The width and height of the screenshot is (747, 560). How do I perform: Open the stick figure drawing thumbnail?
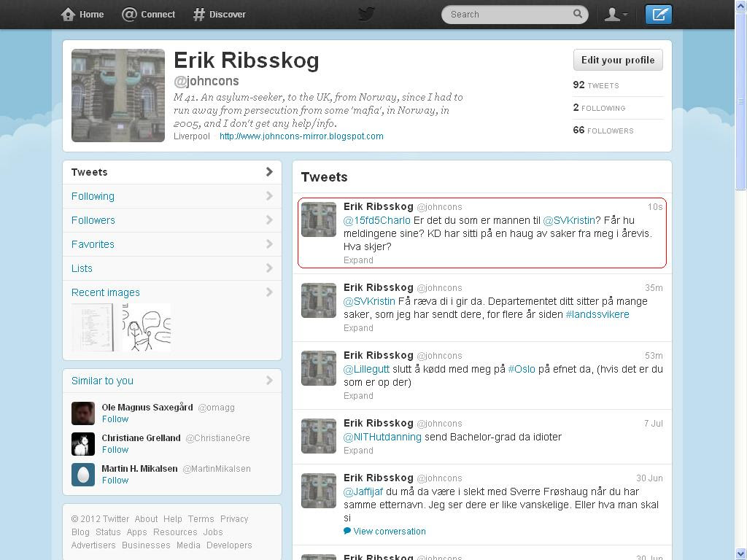coord(146,327)
